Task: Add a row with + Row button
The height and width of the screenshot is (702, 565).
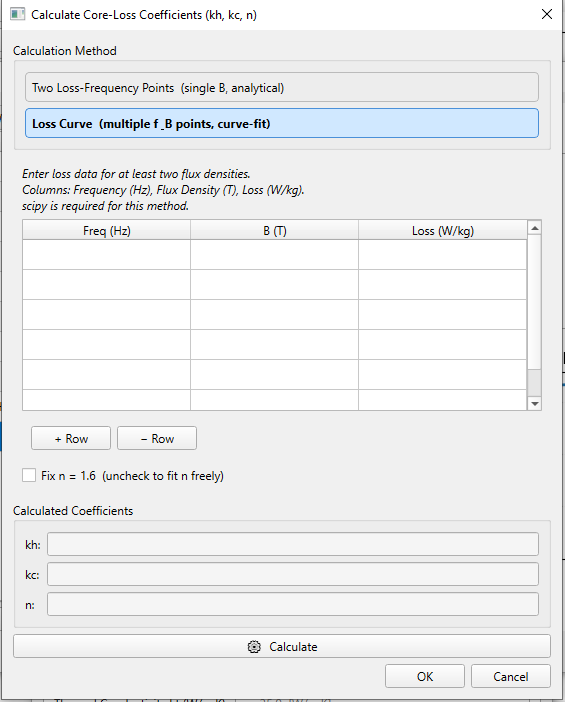Action: 71,438
